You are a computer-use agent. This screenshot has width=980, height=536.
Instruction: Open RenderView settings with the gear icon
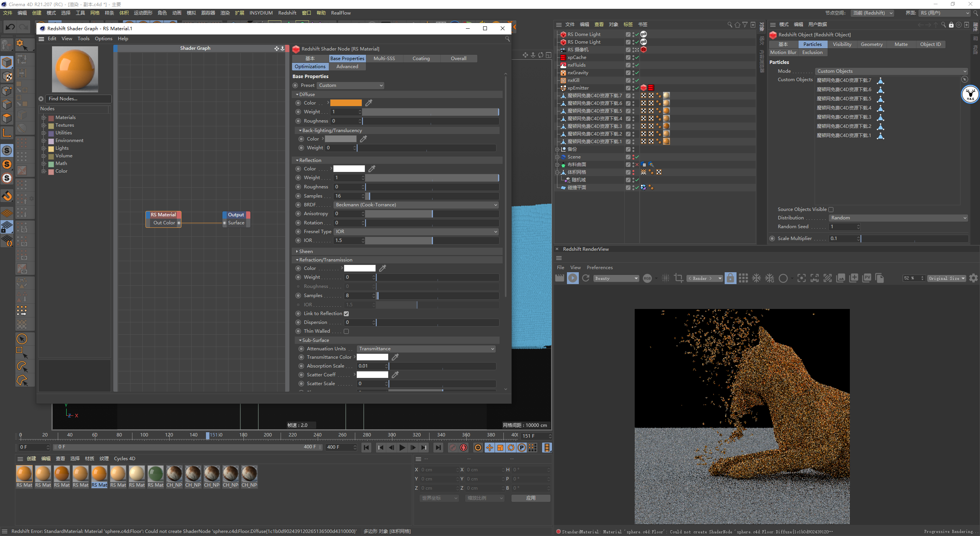[x=973, y=278]
